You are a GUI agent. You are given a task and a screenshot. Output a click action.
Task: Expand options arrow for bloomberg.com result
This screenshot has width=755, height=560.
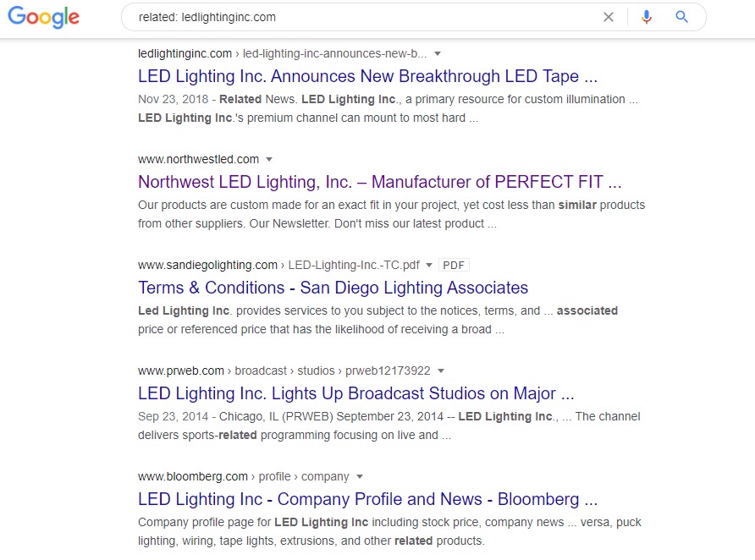point(360,476)
